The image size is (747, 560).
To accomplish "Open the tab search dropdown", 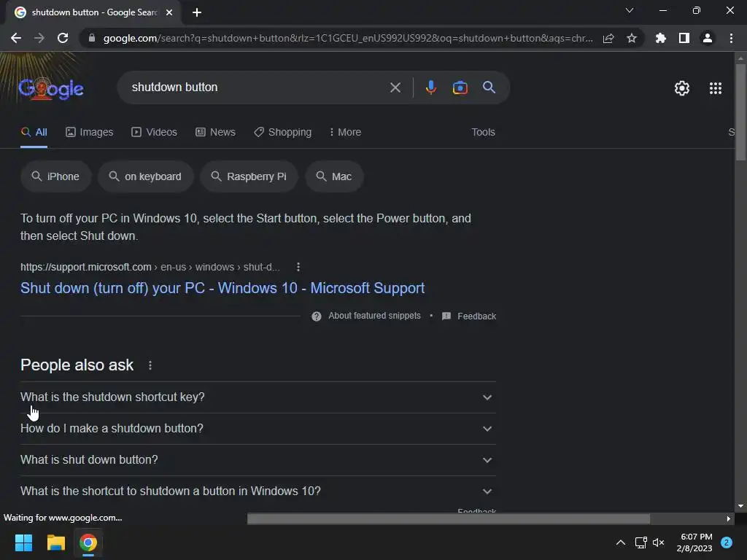I will pos(630,10).
